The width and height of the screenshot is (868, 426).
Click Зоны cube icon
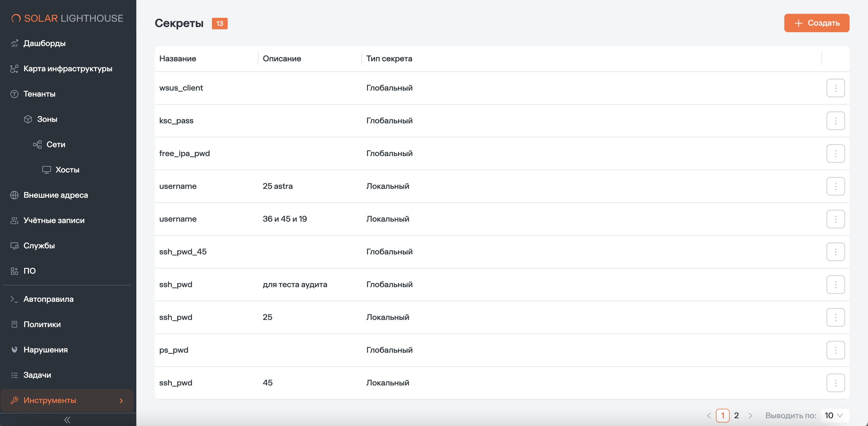28,119
